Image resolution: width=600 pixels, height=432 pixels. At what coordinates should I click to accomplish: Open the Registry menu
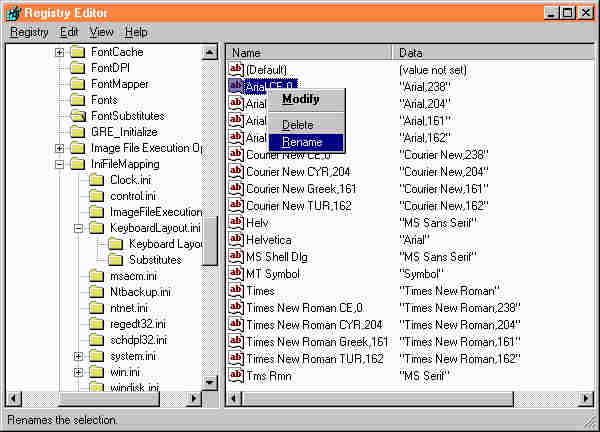(x=29, y=32)
